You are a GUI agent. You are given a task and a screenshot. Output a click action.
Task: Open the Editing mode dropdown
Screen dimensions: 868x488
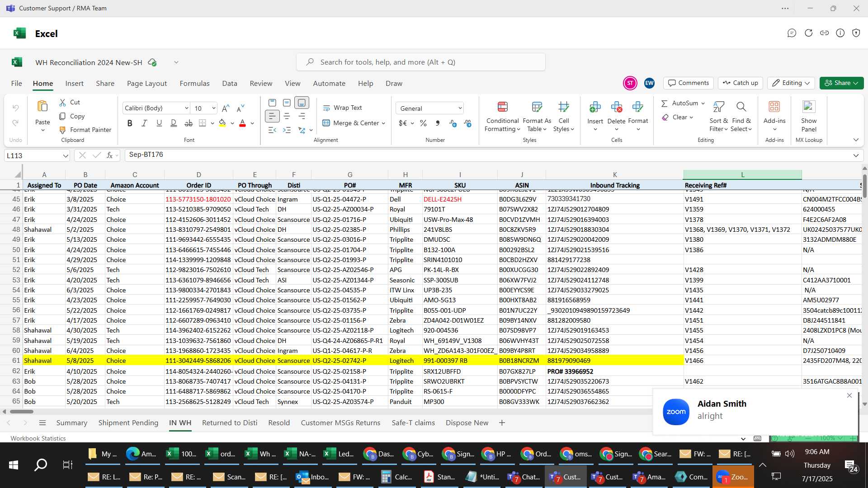point(791,83)
